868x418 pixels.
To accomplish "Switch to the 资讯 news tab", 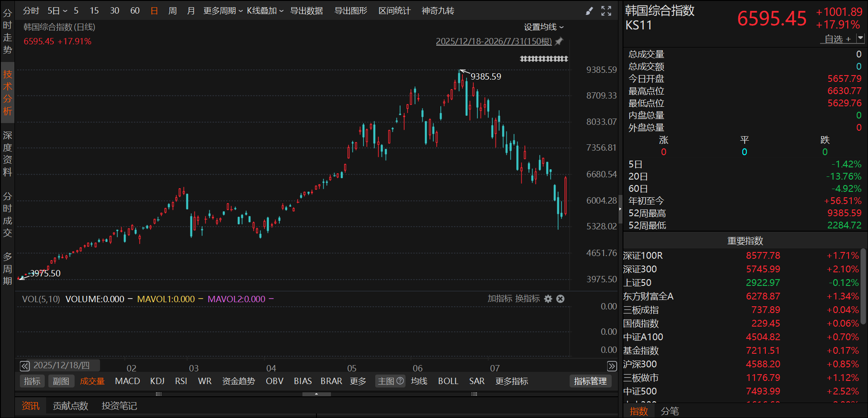I will tap(31, 406).
